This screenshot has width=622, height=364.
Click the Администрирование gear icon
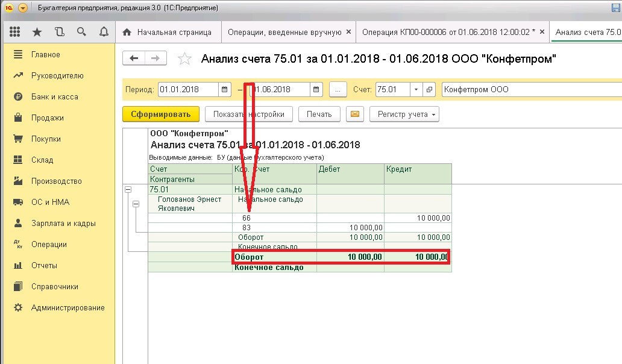click(18, 308)
